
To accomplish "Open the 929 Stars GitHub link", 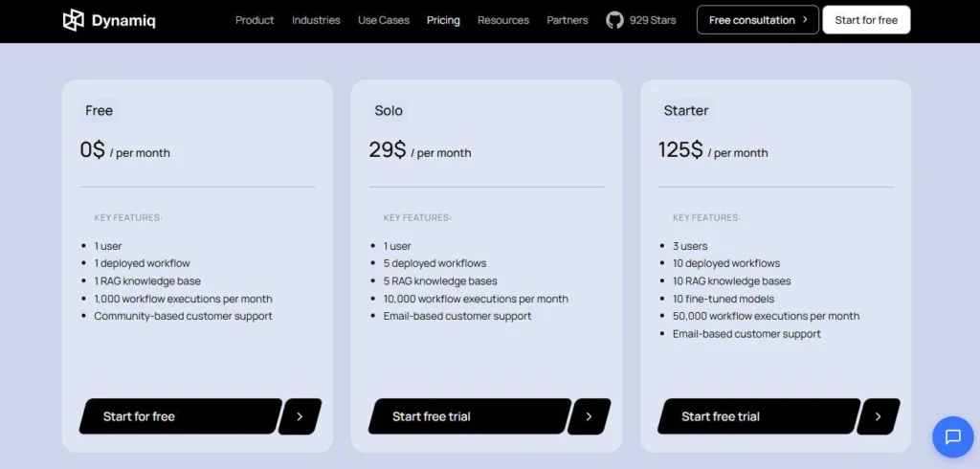I will tap(653, 20).
